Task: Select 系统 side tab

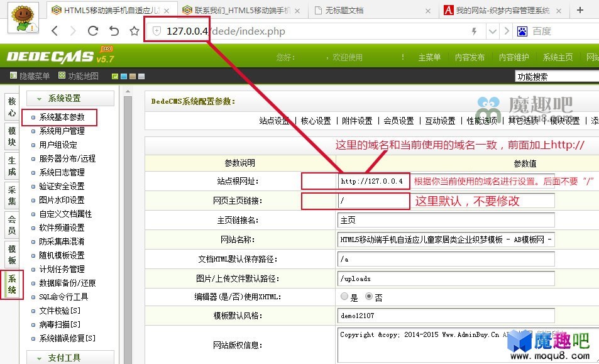Action: point(12,285)
